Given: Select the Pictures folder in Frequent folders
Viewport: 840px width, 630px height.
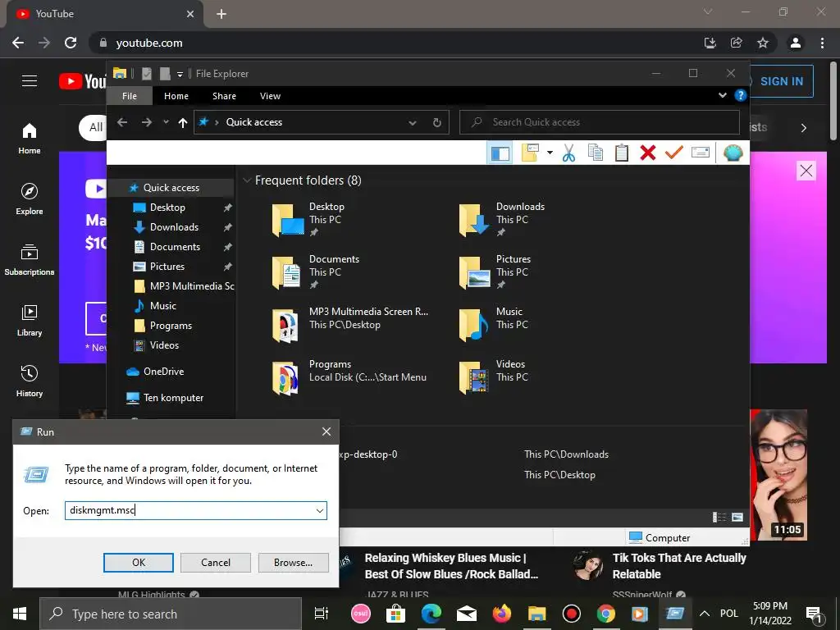Looking at the screenshot, I should tap(495, 272).
